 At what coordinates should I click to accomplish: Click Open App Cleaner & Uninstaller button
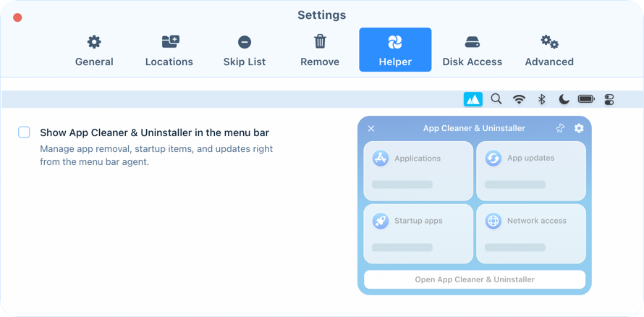pyautogui.click(x=475, y=279)
